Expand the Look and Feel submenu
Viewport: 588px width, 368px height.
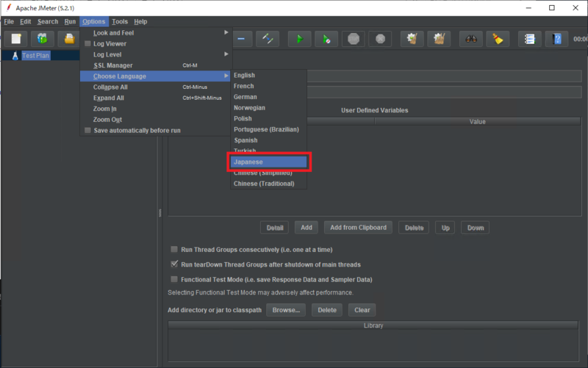click(155, 32)
